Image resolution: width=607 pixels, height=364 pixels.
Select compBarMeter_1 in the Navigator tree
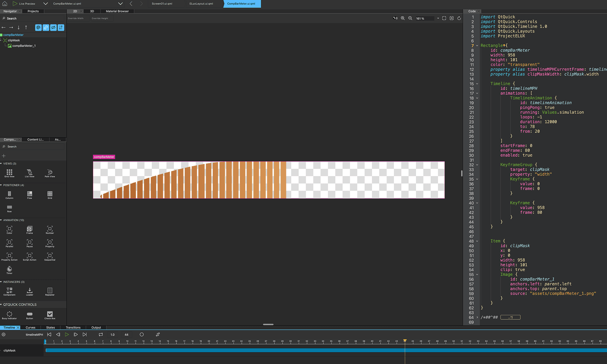24,46
